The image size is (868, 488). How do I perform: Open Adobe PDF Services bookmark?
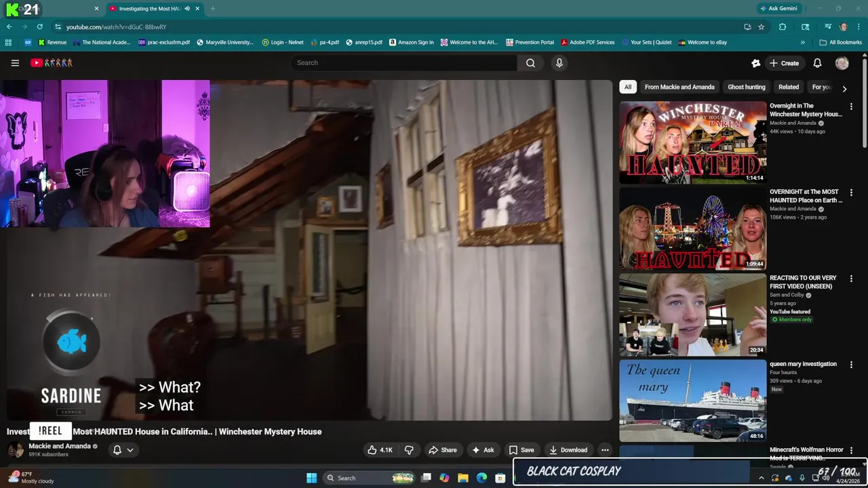coord(587,42)
